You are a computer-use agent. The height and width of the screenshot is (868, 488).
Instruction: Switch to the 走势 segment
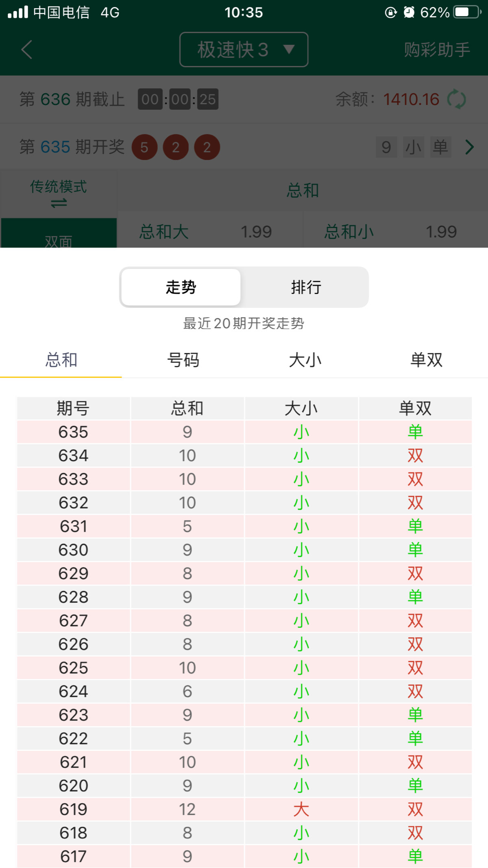[x=181, y=287]
